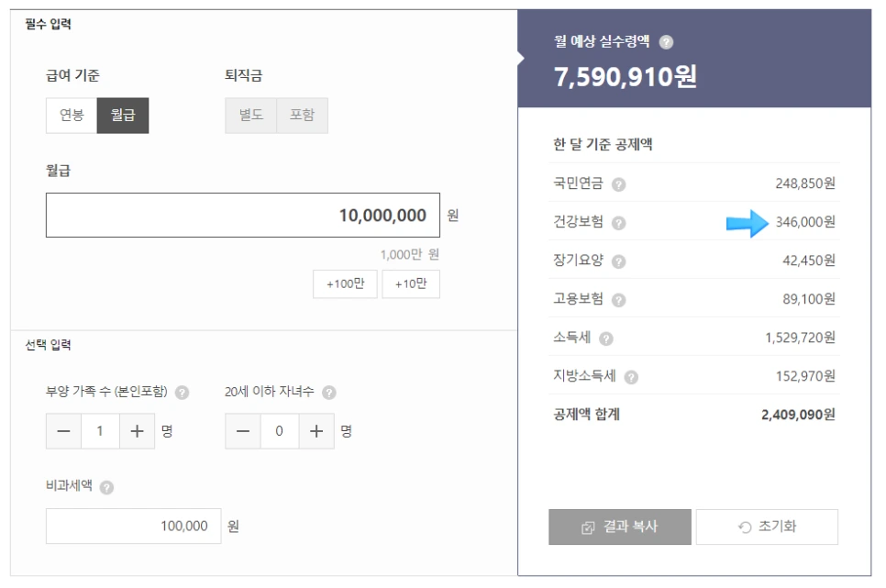The height and width of the screenshot is (588, 886).
Task: Choose 별도 for 퇴직금
Action: coord(251,116)
